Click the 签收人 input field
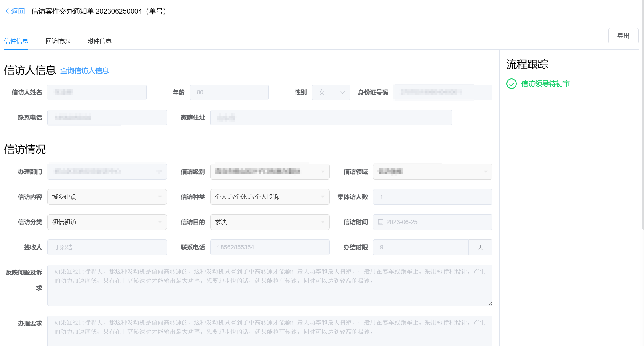644x346 pixels. [107, 247]
